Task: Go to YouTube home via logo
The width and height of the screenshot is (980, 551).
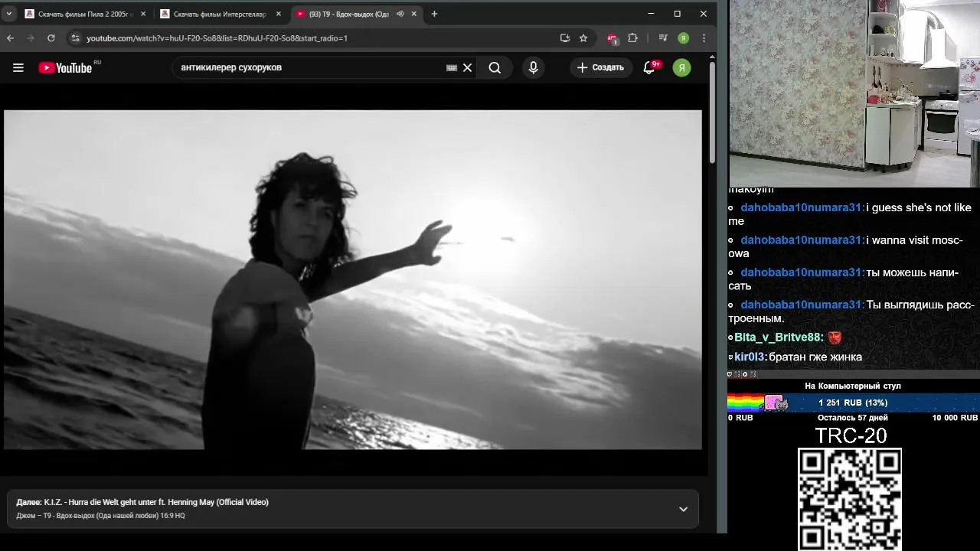Action: click(65, 67)
